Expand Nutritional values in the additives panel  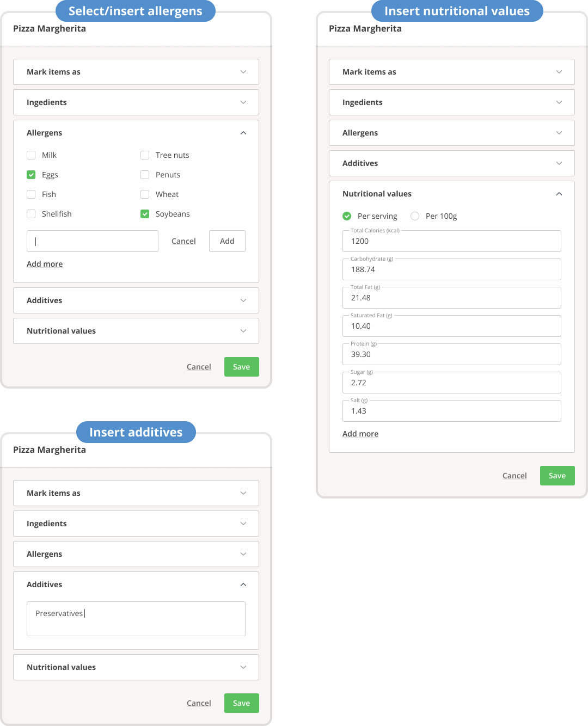click(136, 667)
